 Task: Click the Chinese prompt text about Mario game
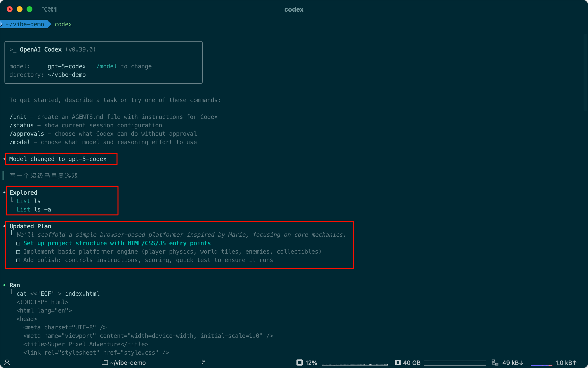pos(44,176)
